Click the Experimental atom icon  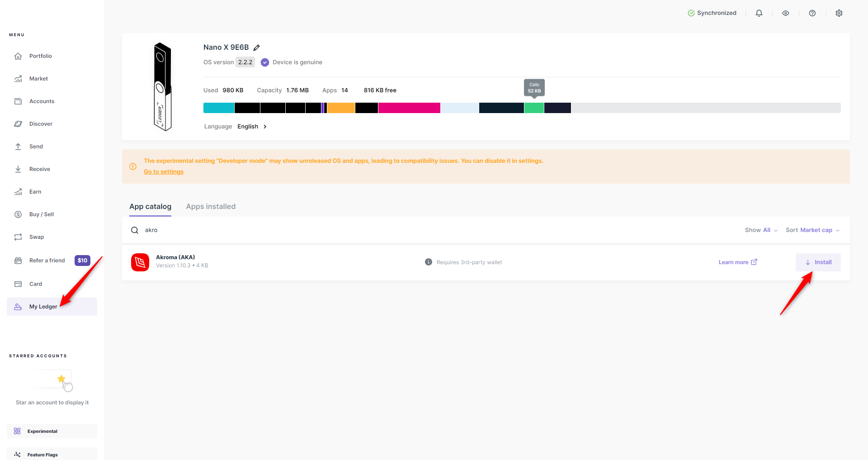coord(17,431)
